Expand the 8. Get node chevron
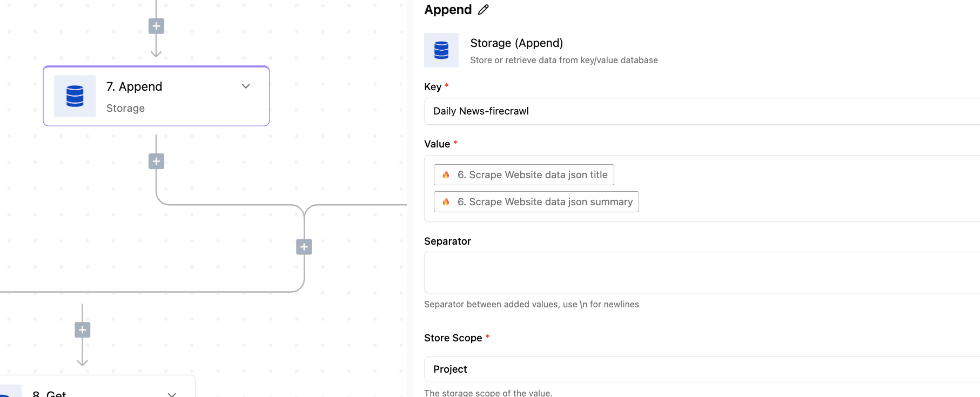980x397 pixels. pyautogui.click(x=172, y=394)
